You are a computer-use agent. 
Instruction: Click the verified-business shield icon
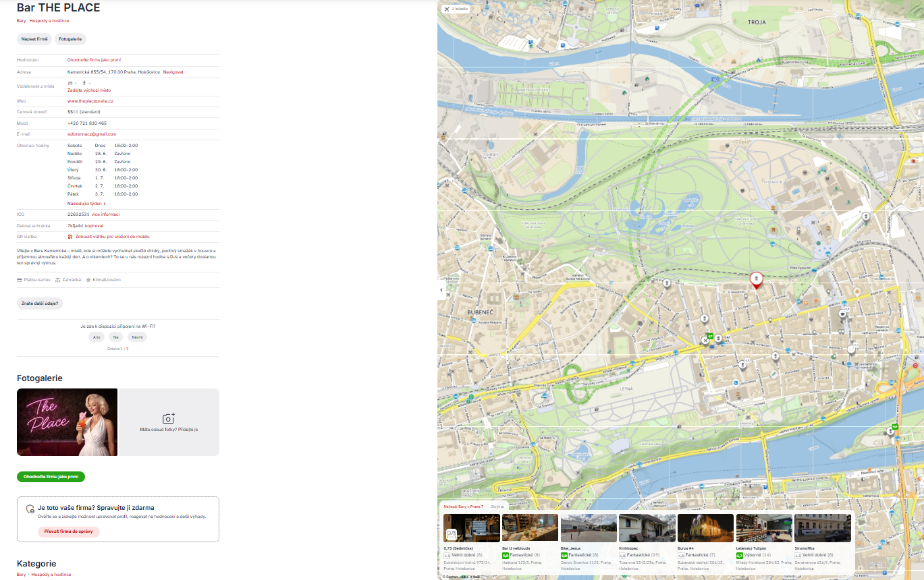30,509
